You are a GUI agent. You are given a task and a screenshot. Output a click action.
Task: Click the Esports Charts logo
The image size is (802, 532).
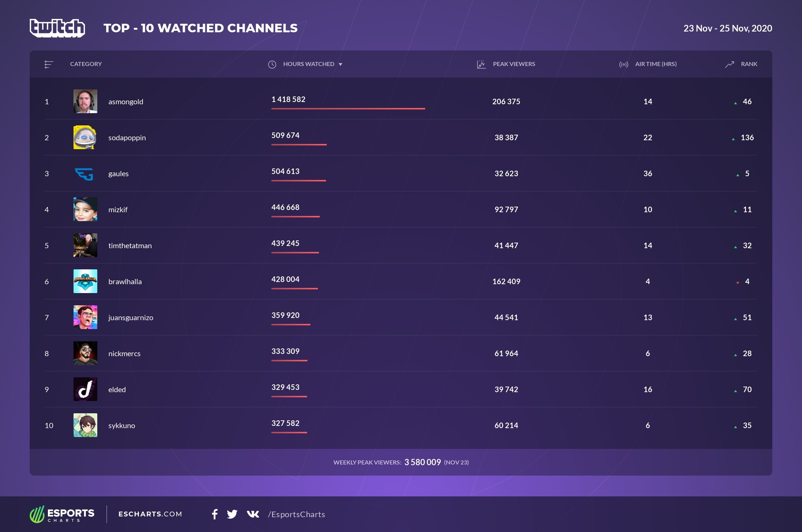click(x=62, y=514)
